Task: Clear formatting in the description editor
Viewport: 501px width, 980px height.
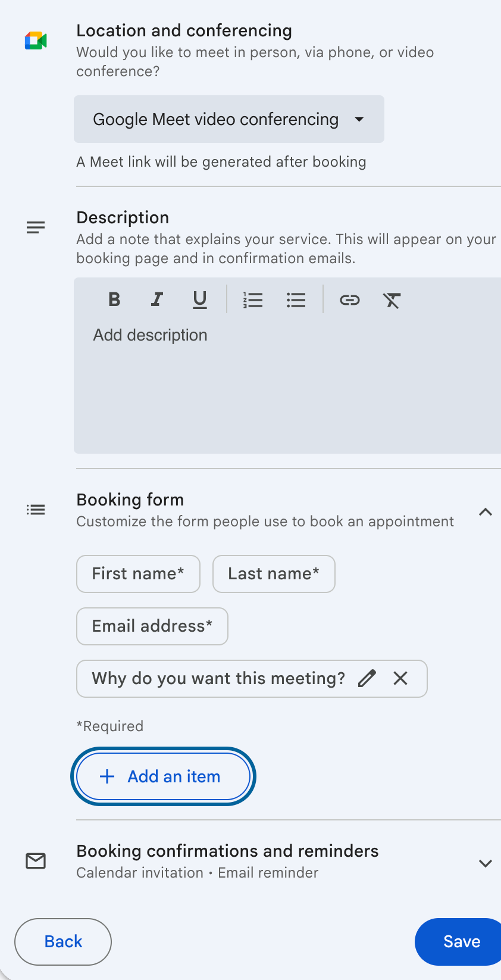Action: (x=392, y=299)
